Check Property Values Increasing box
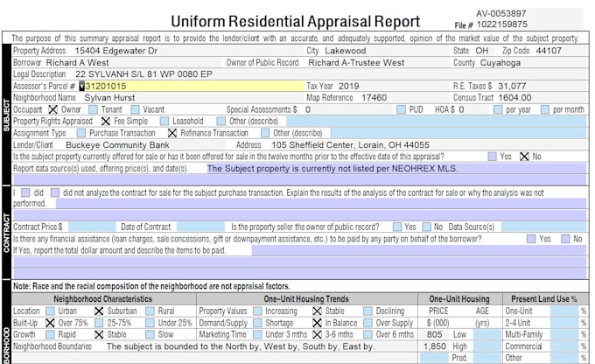 [257, 311]
